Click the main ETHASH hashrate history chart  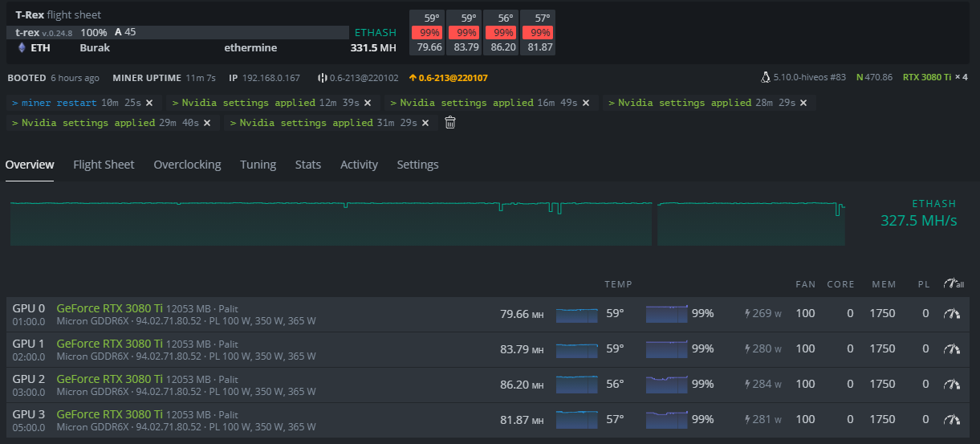pos(427,223)
